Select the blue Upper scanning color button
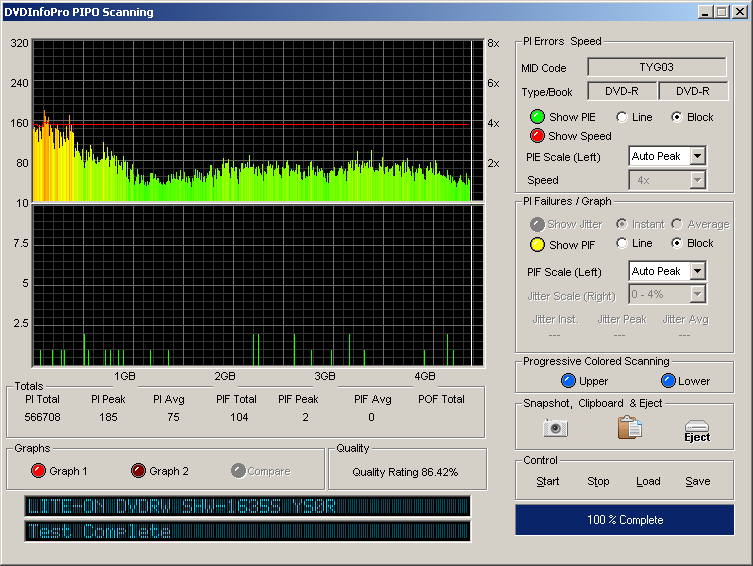Screen dimensions: 753x566 pyautogui.click(x=568, y=381)
